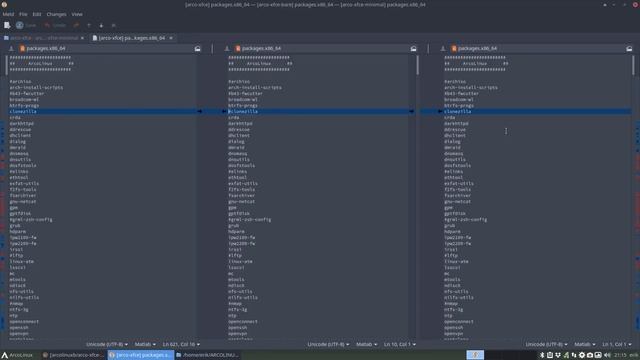Image resolution: width=640 pixels, height=360 pixels.
Task: Push clonezilla change from left pane to middle
Action: (200, 111)
